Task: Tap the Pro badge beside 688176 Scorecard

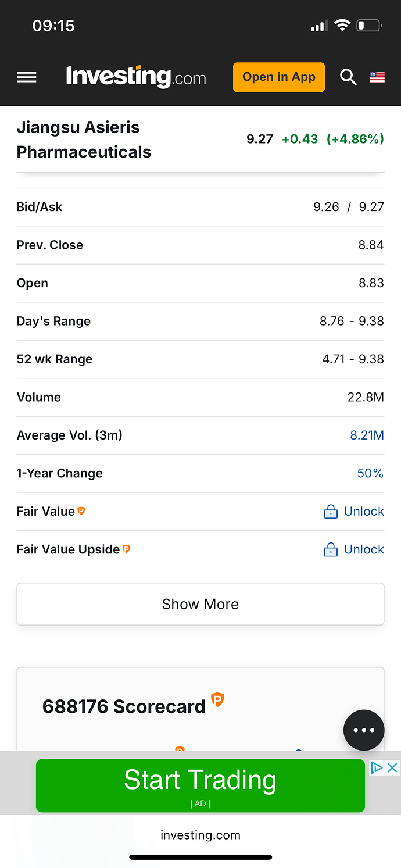Action: (x=217, y=699)
